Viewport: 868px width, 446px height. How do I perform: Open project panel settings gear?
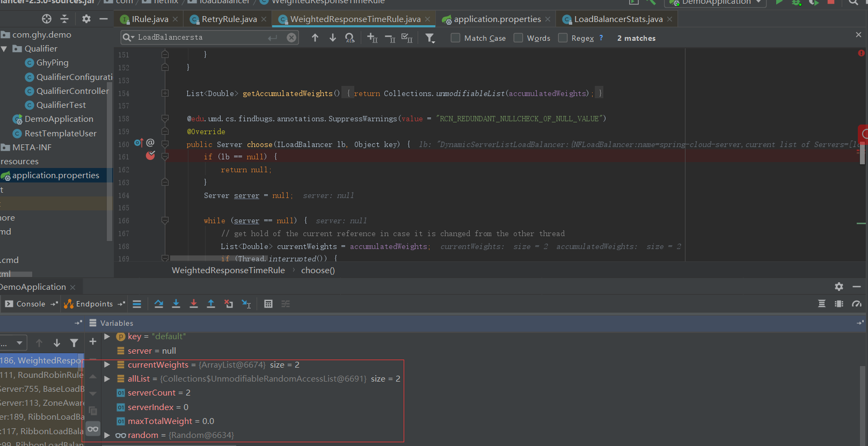tap(86, 19)
